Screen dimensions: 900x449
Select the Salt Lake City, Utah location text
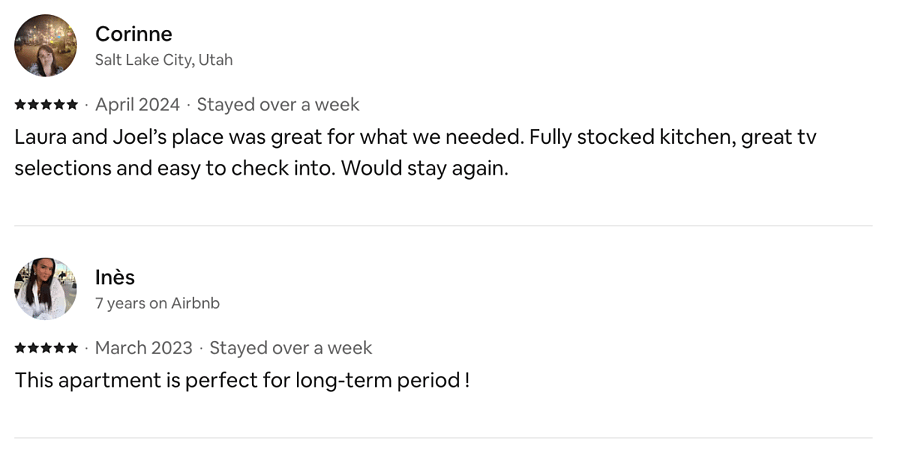164,60
